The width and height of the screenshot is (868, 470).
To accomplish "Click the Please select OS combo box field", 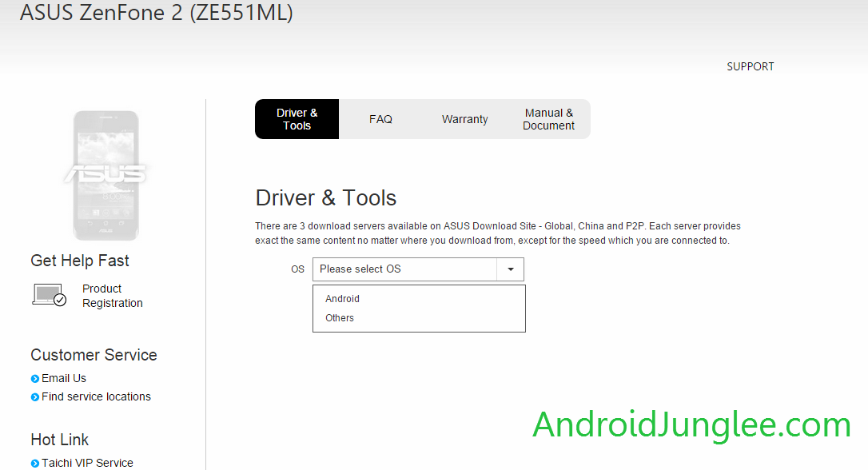I will (418, 269).
